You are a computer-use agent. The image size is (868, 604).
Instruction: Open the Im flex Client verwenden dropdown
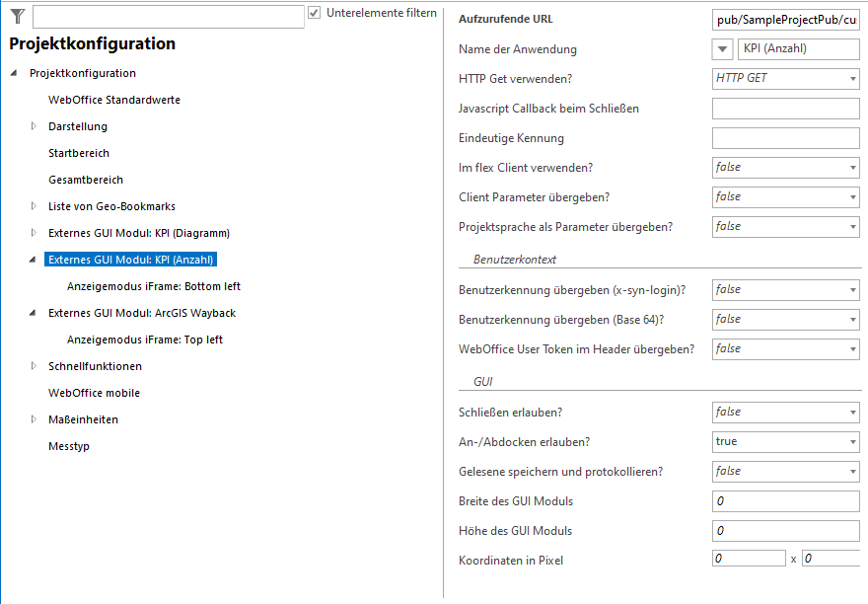click(850, 167)
